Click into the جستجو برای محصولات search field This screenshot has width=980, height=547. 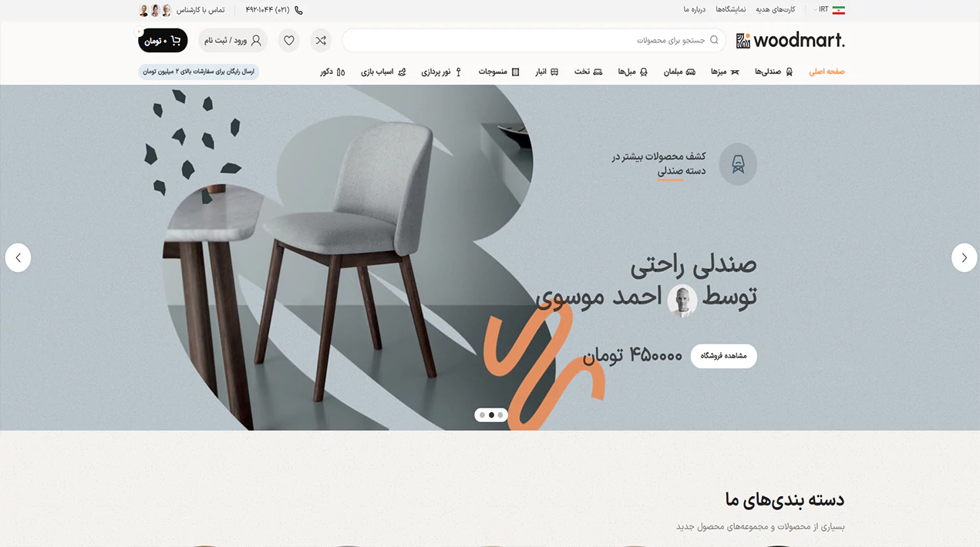534,40
